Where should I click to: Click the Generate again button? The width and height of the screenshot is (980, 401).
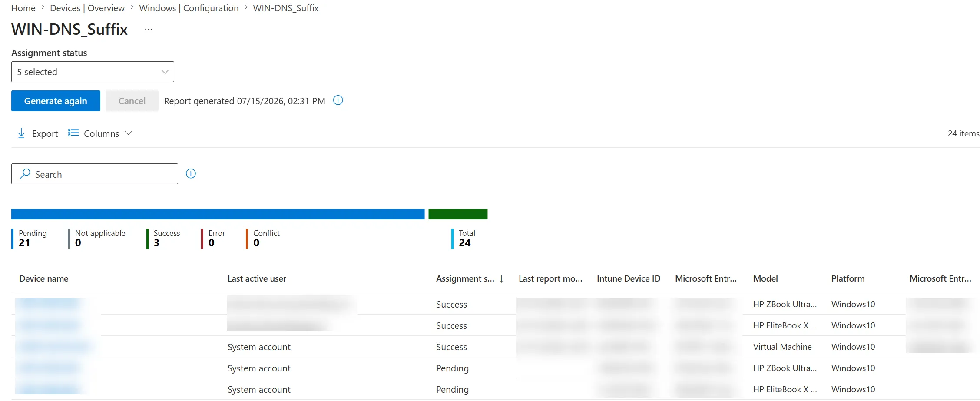point(56,101)
